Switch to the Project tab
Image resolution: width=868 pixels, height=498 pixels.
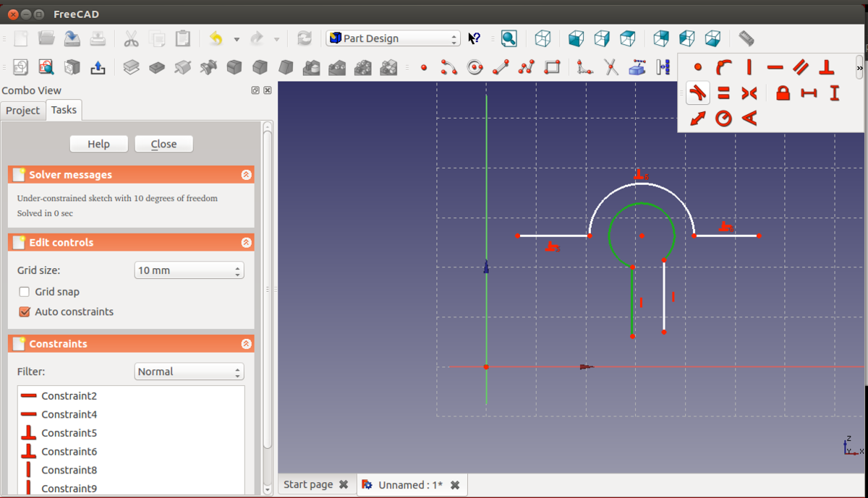pyautogui.click(x=23, y=110)
